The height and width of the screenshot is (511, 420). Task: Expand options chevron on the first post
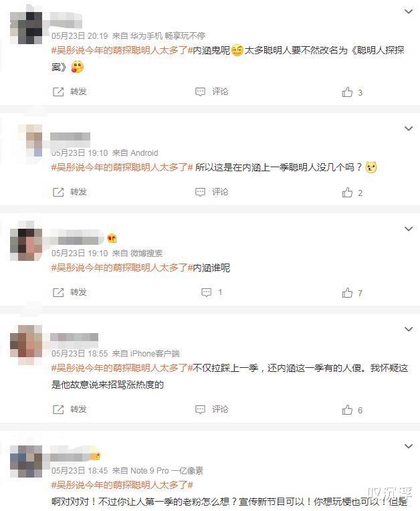409,11
